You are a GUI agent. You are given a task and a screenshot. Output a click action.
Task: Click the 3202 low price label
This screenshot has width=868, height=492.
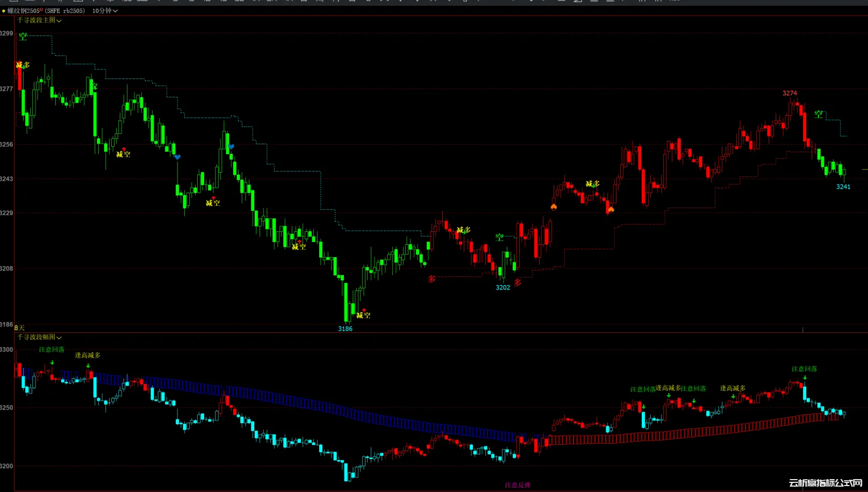pos(503,288)
